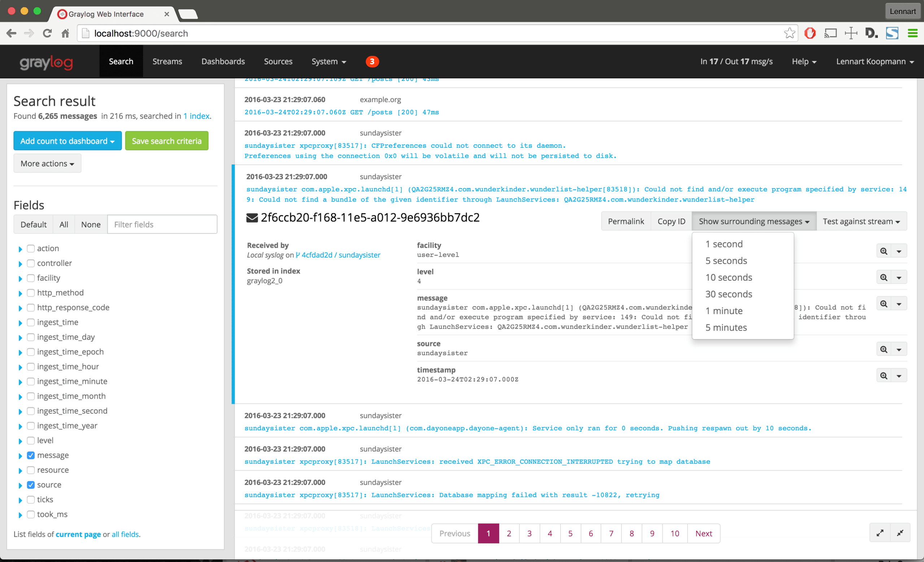Enable the facility field checkbox
924x562 pixels.
31,278
